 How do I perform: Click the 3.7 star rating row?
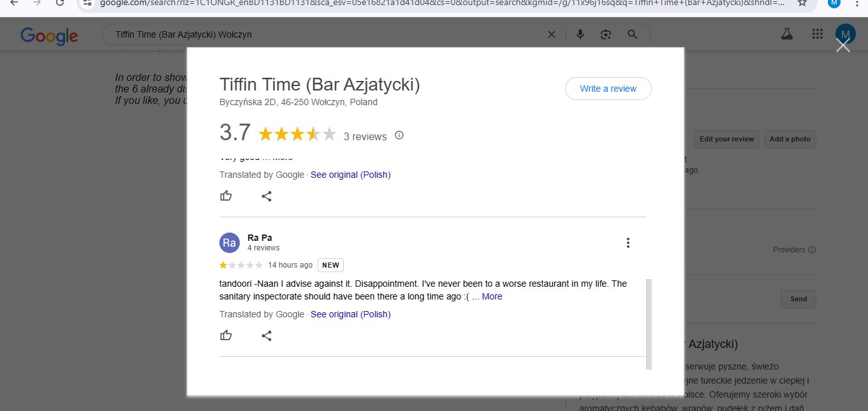pyautogui.click(x=297, y=134)
